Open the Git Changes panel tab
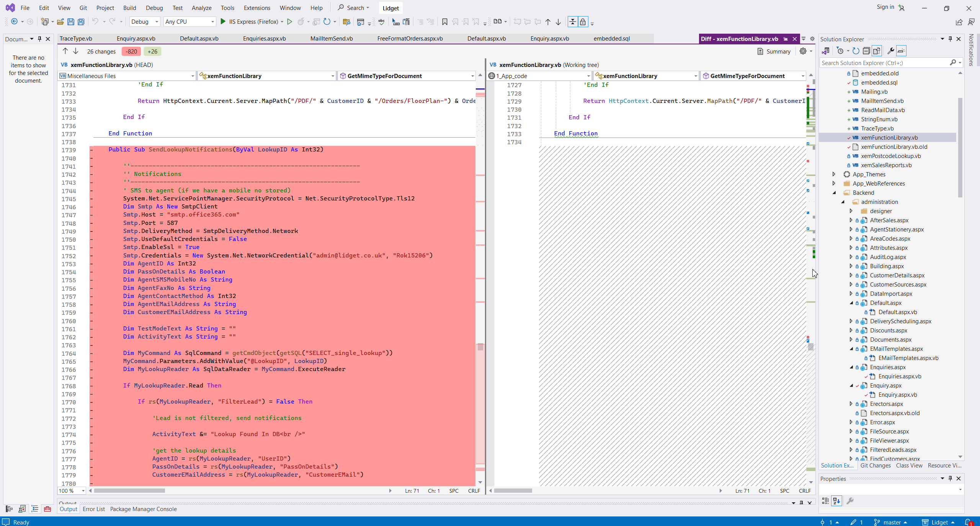 click(875, 466)
